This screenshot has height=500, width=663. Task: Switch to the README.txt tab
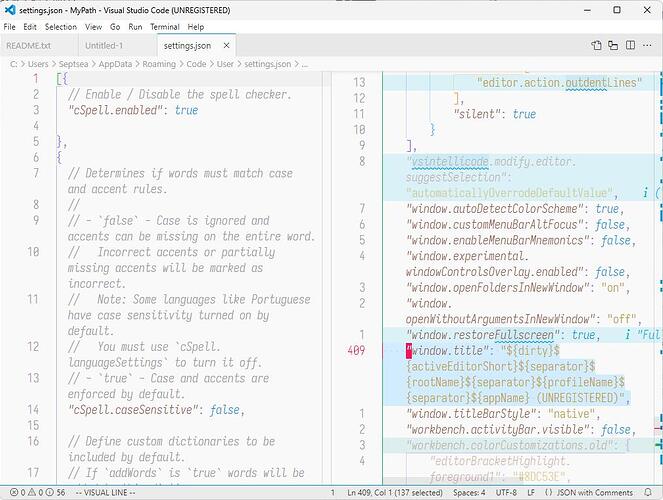[28, 46]
